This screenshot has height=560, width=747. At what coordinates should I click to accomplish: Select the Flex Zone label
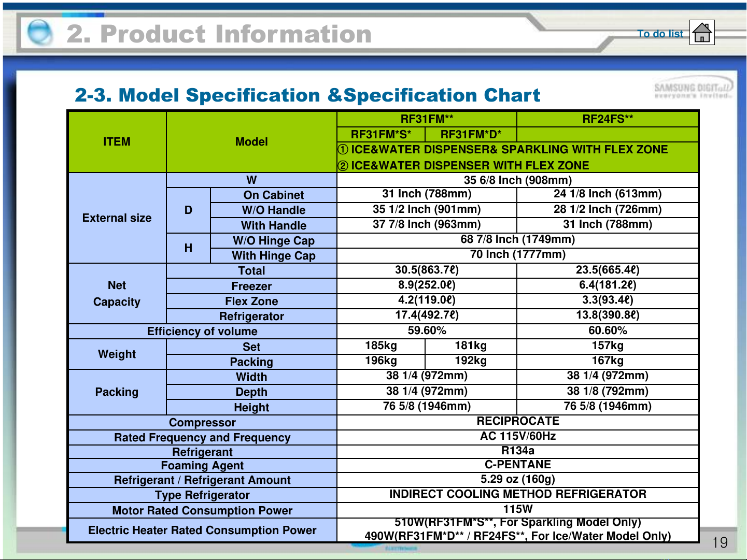[251, 301]
